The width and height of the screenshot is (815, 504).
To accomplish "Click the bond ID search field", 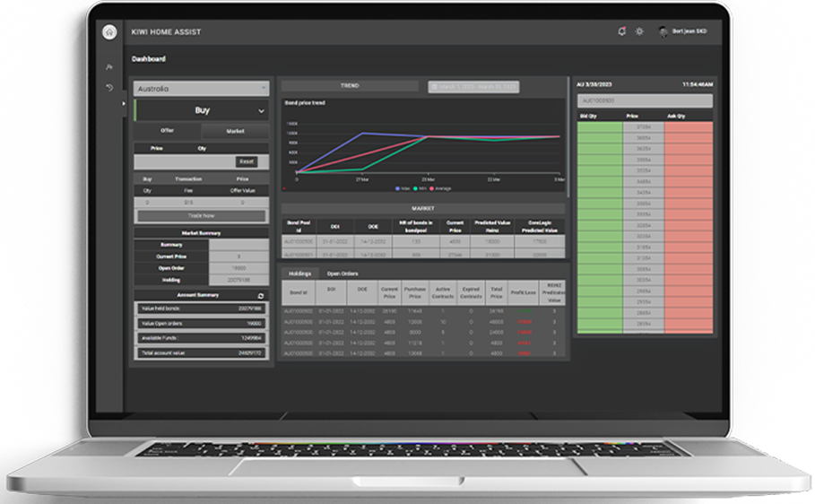I will tap(645, 101).
